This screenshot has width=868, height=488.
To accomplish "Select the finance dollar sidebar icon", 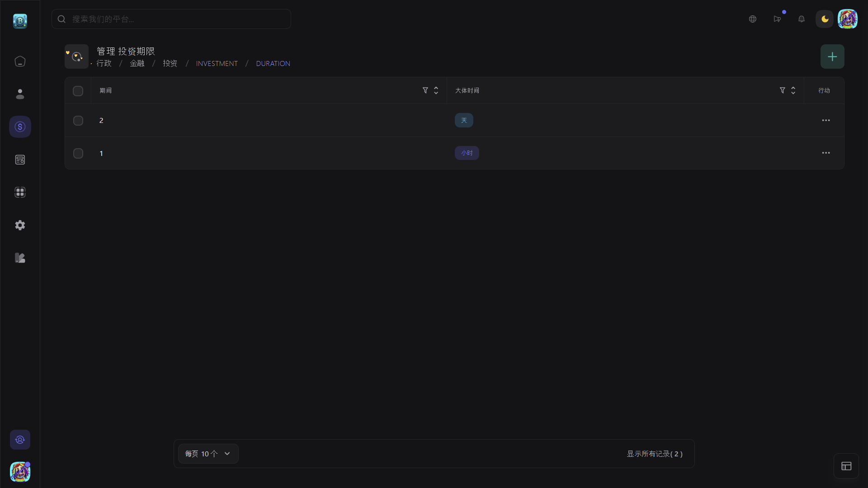I will (20, 127).
